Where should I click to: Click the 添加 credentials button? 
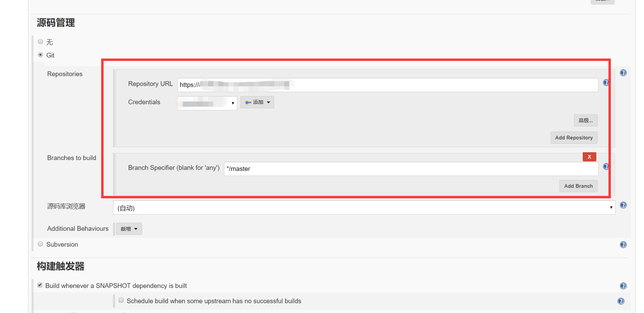pos(257,102)
